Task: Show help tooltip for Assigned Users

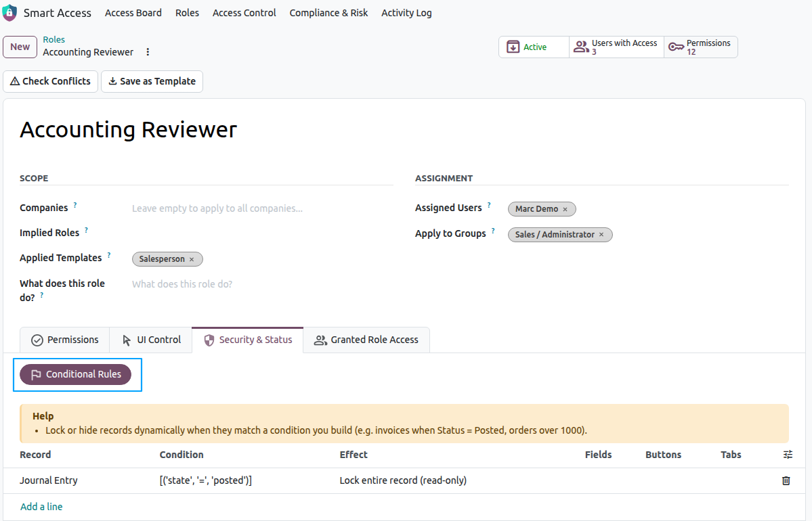Action: 489,205
